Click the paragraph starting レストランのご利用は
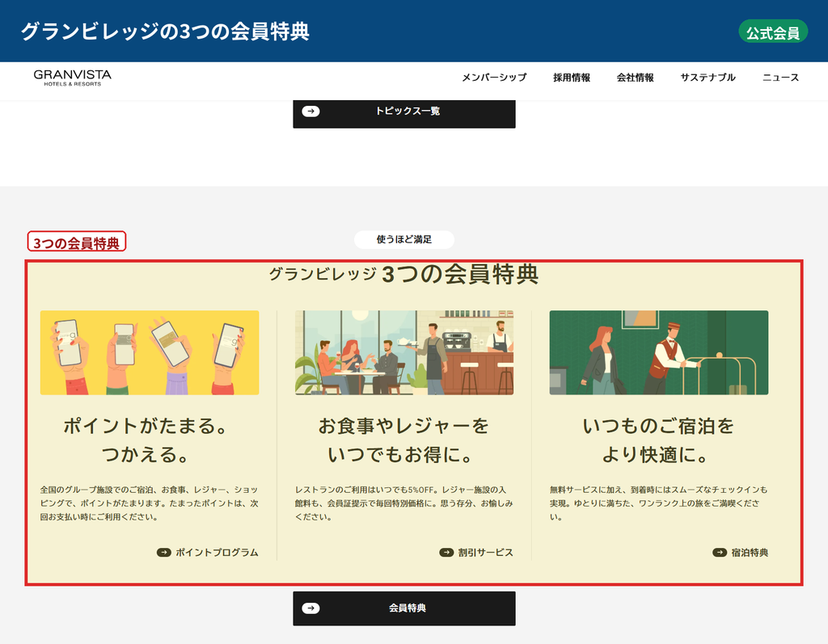 [404, 503]
